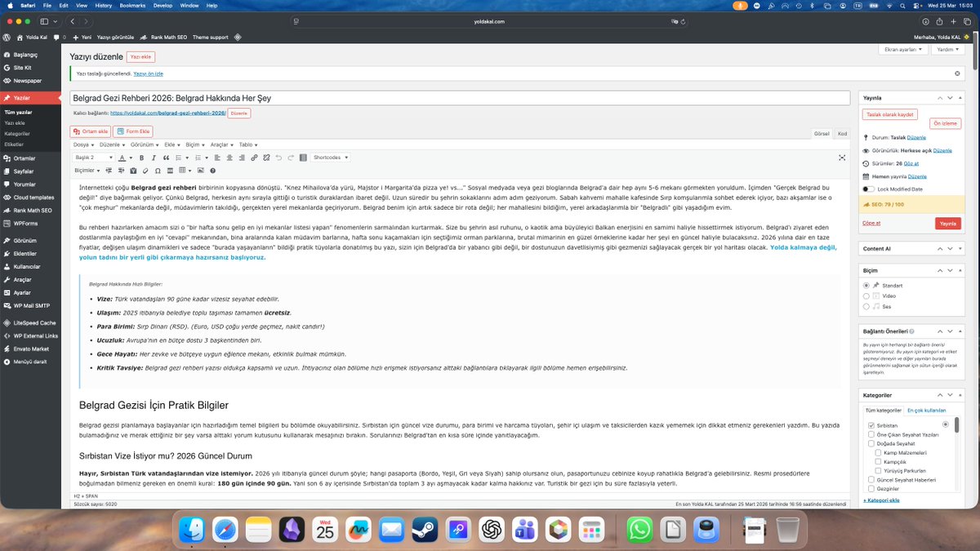Uncheck the Sırbistan category
The width and height of the screenshot is (980, 551).
(x=871, y=426)
